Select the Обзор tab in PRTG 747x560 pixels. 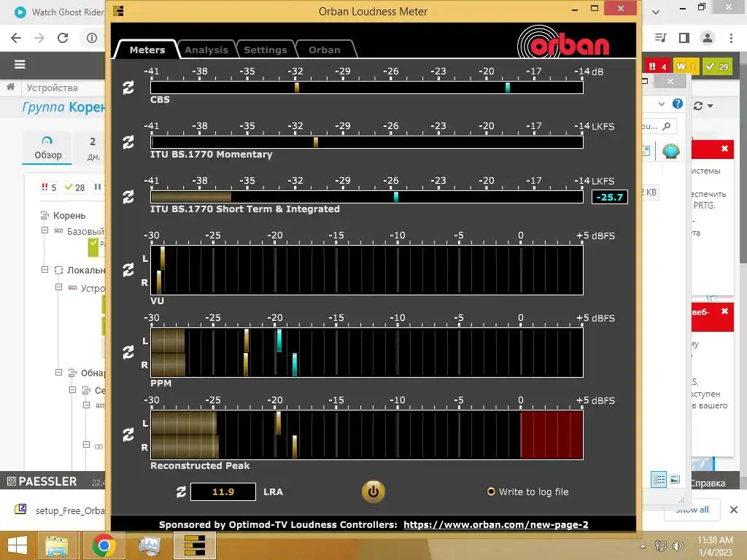(x=47, y=148)
